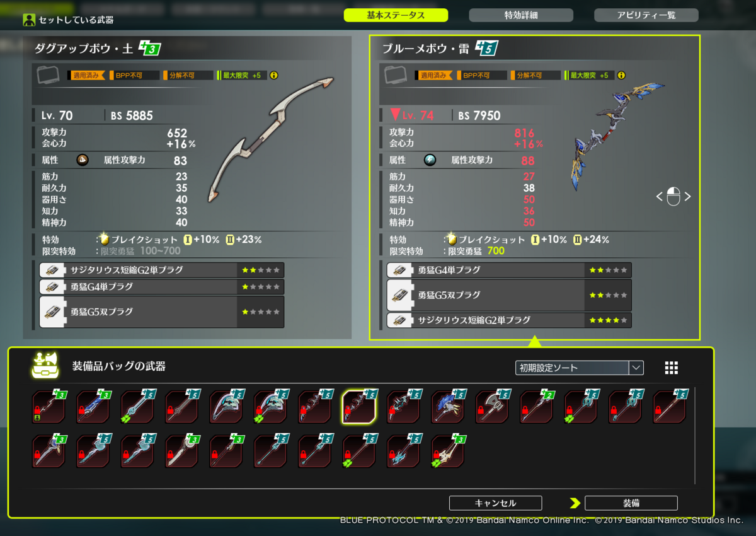Select the last weapon in the second bag row
The width and height of the screenshot is (756, 536).
[447, 451]
